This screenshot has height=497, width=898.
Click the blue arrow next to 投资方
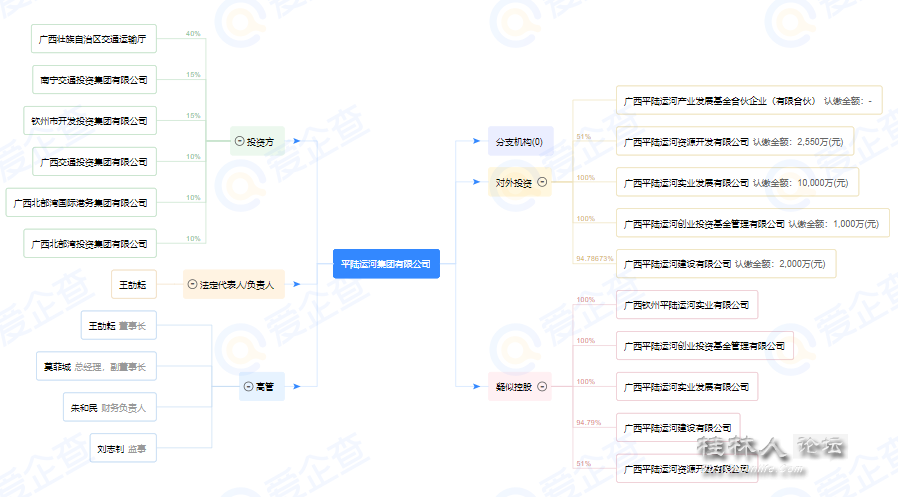(x=297, y=141)
